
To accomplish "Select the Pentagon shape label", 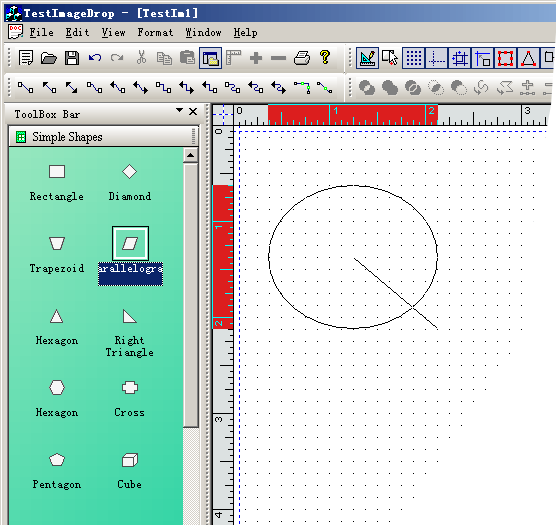I will (x=57, y=484).
